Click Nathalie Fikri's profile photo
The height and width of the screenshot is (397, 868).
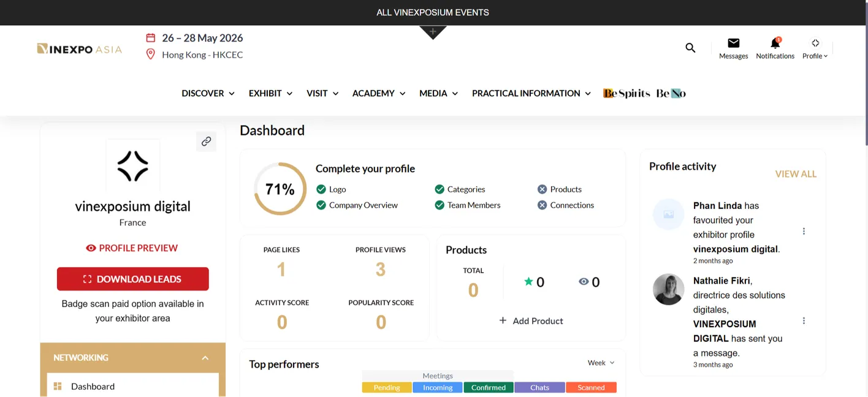(x=668, y=289)
